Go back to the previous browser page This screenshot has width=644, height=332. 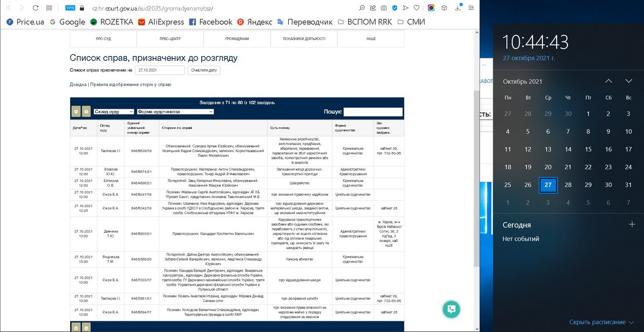pos(10,8)
